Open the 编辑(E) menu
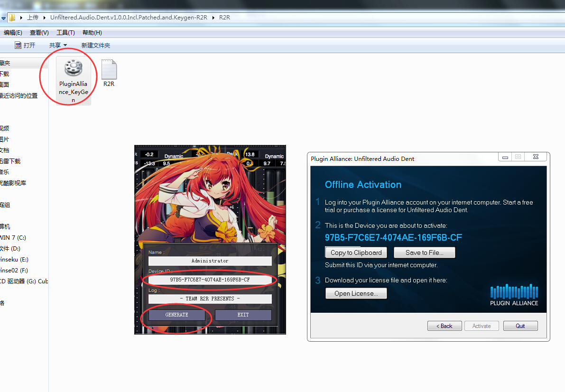 click(x=13, y=32)
